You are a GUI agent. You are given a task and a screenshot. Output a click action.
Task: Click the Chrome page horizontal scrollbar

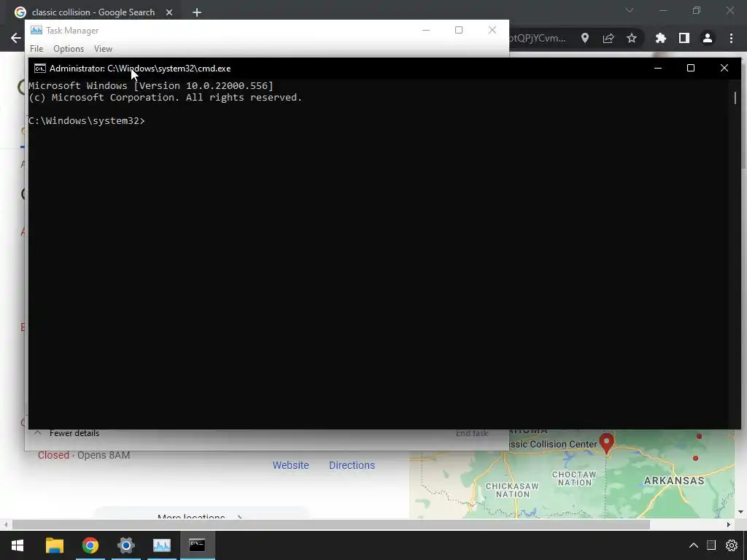(x=331, y=525)
